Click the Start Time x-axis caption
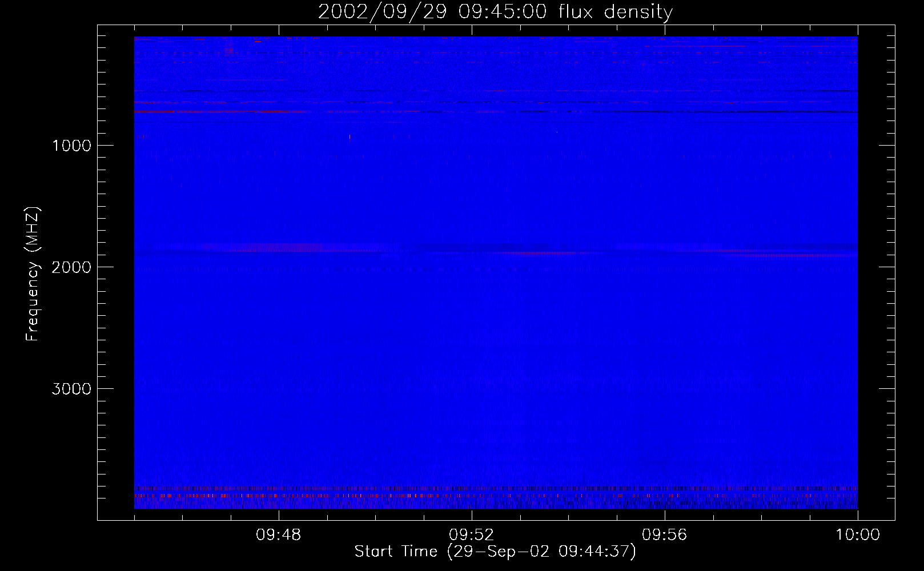The width and height of the screenshot is (924, 571). (x=495, y=552)
